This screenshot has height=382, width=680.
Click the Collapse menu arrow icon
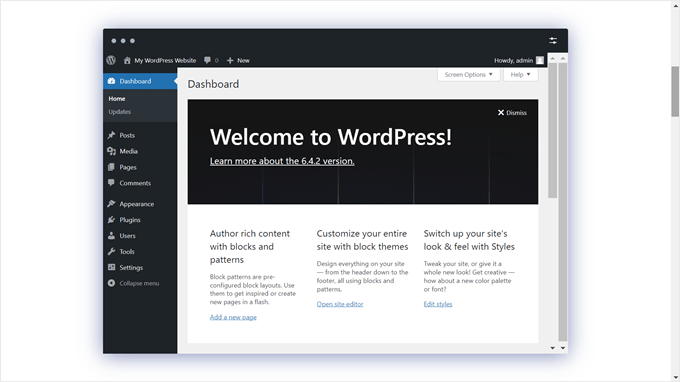click(111, 283)
